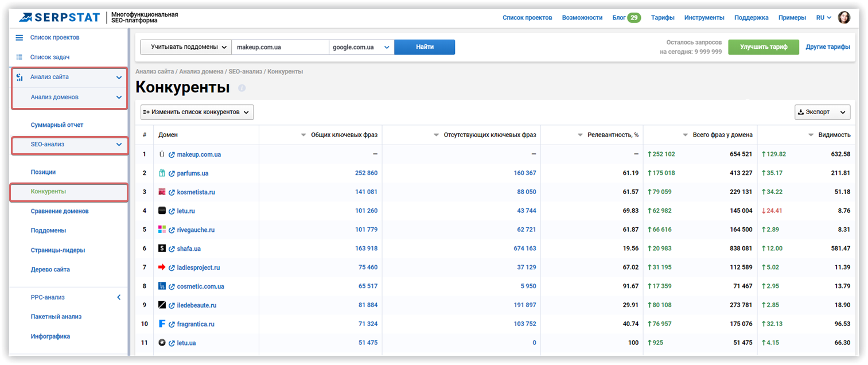The image size is (868, 365).
Task: Open kosmetista.ru external link icon
Action: click(x=172, y=192)
